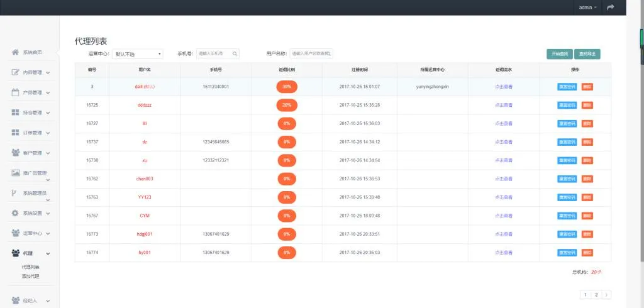Click the page 1 pagination button
The height and width of the screenshot is (308, 644).
point(586,294)
